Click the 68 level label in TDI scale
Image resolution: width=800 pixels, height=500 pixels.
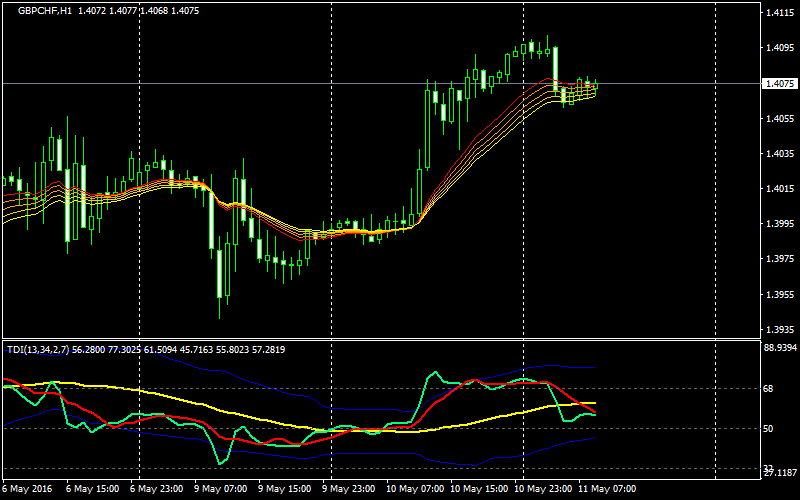[768, 389]
